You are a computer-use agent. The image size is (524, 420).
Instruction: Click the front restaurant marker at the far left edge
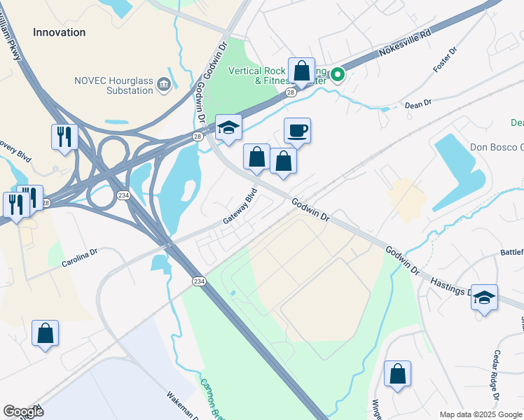[16, 206]
